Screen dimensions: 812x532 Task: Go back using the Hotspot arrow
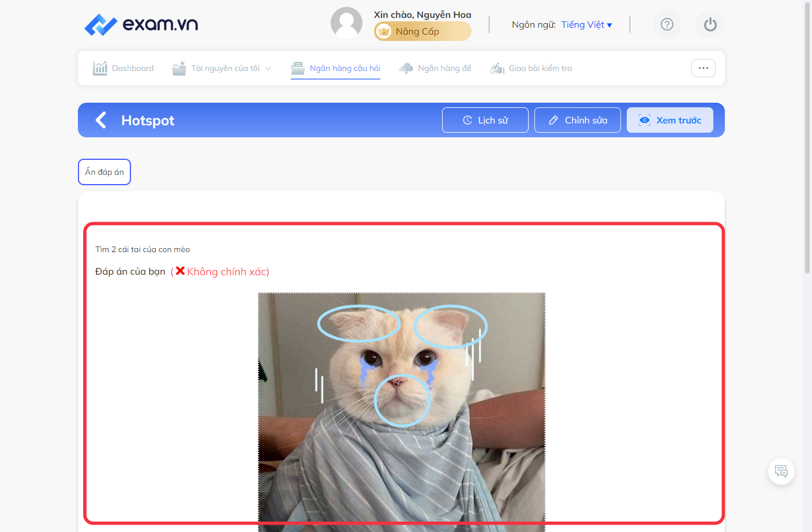pyautogui.click(x=101, y=120)
